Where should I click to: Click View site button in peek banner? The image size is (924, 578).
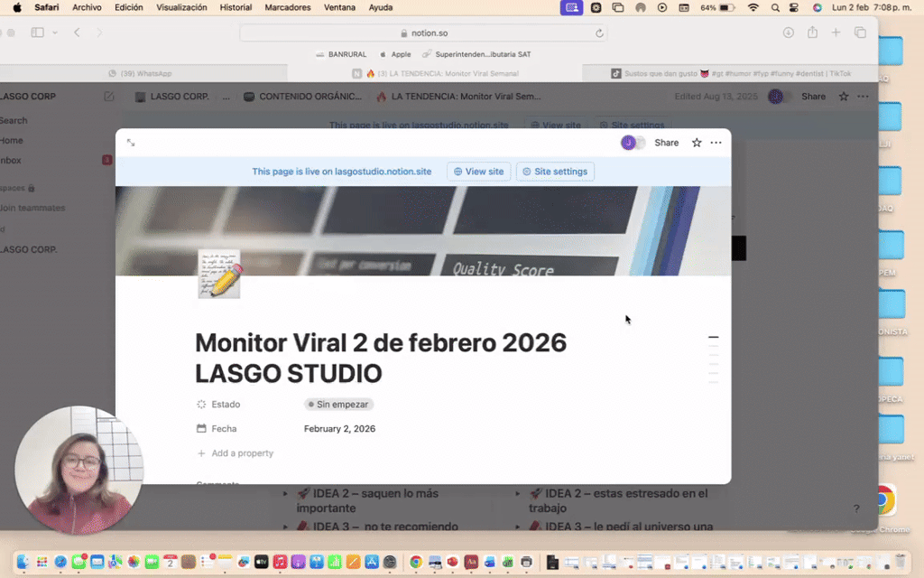tap(478, 172)
